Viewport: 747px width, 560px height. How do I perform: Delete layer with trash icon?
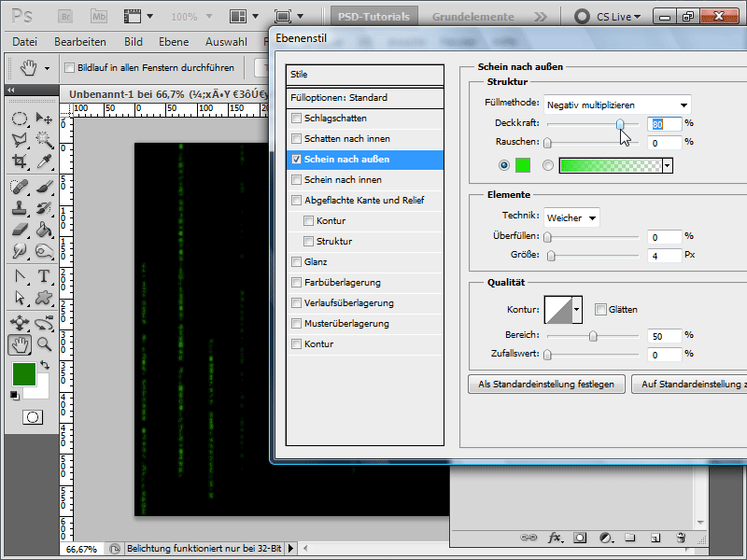[x=681, y=538]
